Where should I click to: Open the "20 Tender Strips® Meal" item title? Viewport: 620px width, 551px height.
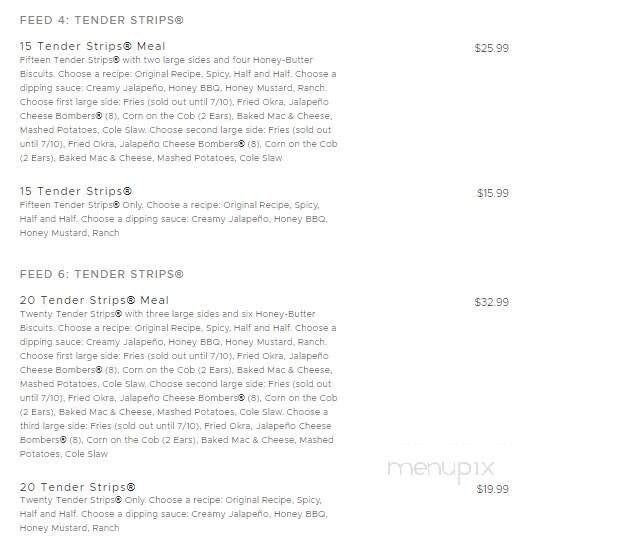(94, 300)
